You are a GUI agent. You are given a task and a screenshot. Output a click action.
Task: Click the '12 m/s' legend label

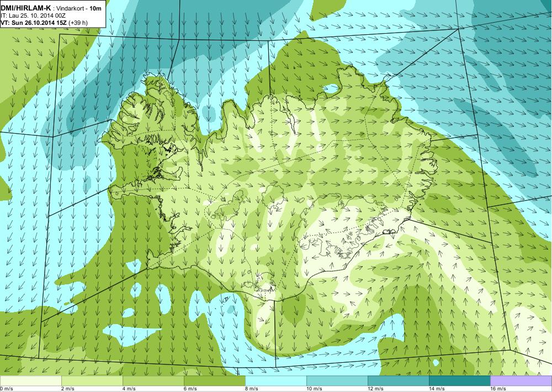pos(376,389)
